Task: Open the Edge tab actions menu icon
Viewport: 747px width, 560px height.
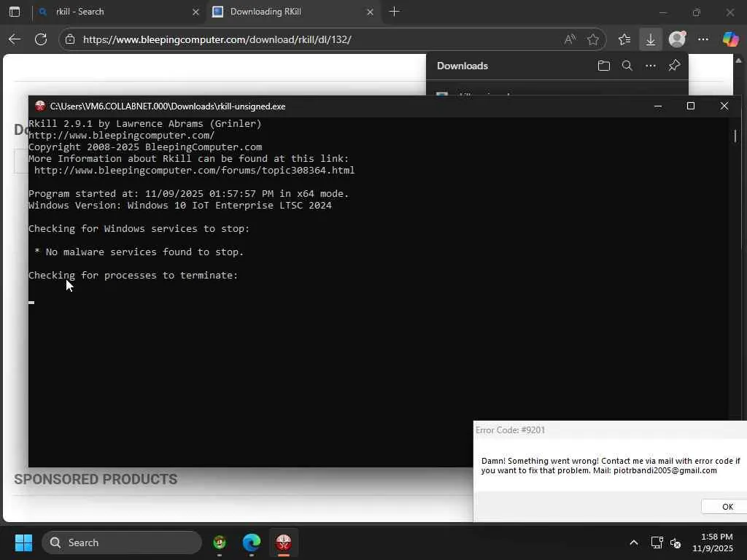Action: coord(15,12)
